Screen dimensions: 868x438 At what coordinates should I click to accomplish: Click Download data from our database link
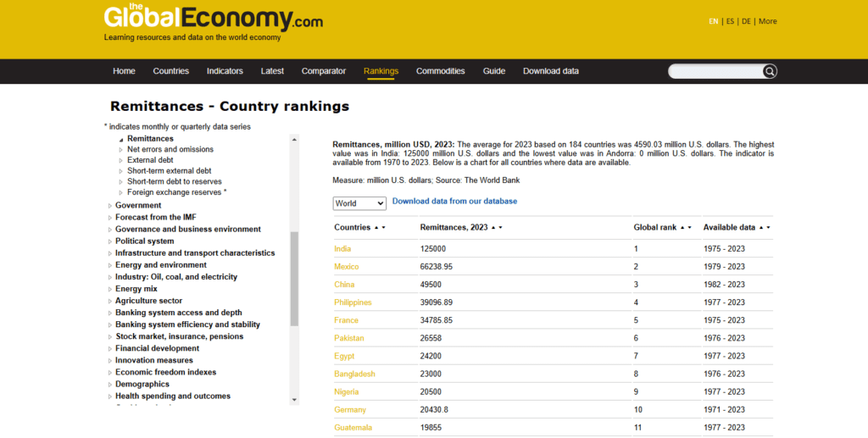click(454, 202)
